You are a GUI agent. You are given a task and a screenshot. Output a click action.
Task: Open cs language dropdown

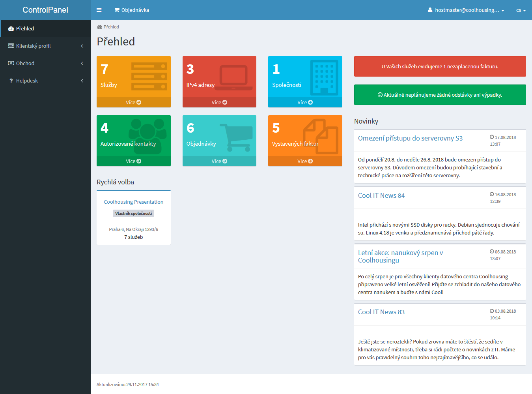pyautogui.click(x=521, y=10)
